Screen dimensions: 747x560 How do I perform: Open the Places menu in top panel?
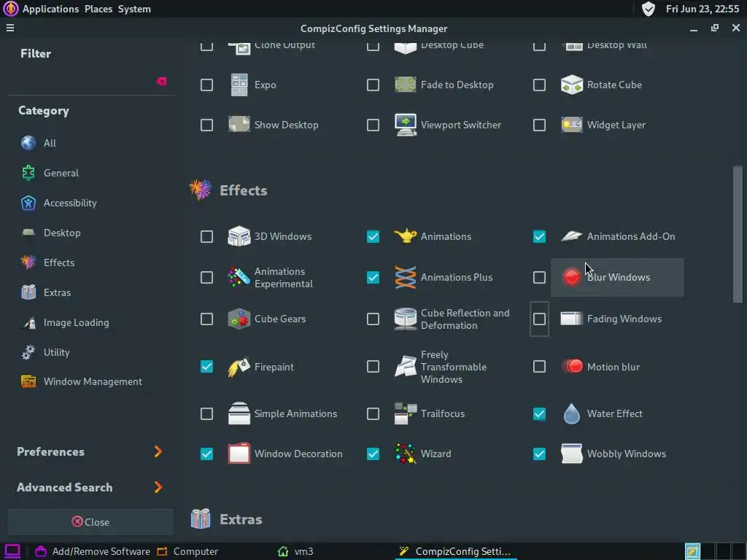pyautogui.click(x=98, y=9)
